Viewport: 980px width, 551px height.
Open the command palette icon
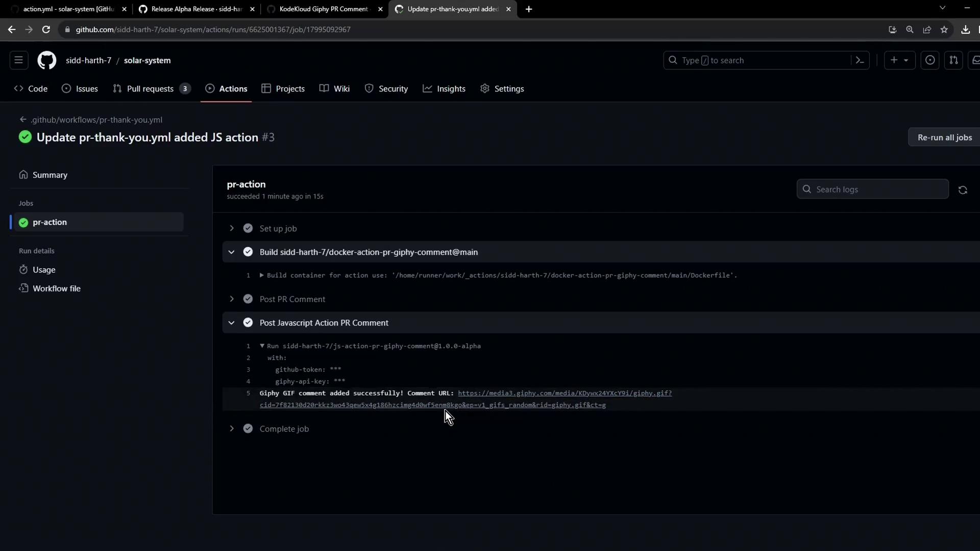tap(860, 60)
